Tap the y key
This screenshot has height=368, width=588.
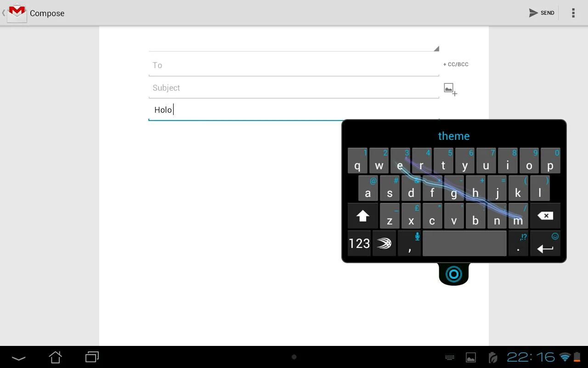pos(464,161)
